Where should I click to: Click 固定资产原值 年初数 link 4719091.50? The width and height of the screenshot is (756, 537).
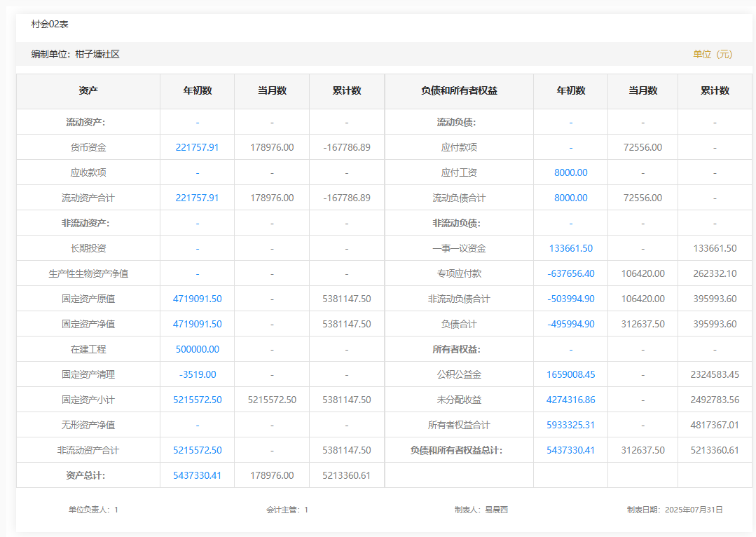197,299
